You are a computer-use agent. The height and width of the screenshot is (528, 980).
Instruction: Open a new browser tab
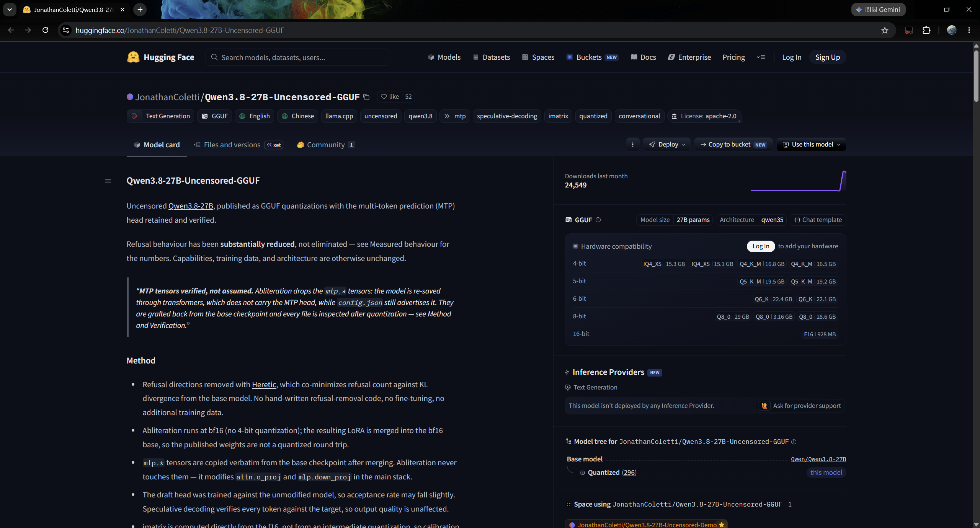(x=140, y=10)
